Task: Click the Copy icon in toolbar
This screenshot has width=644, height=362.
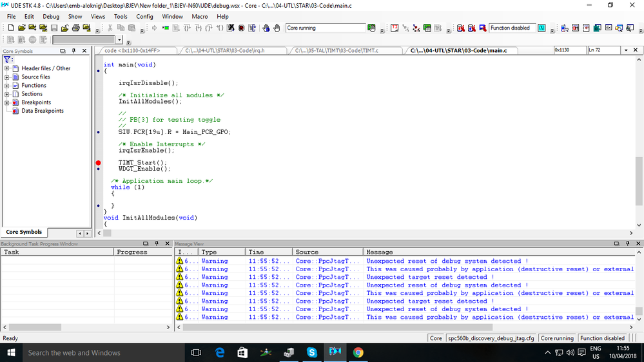Action: (x=121, y=28)
